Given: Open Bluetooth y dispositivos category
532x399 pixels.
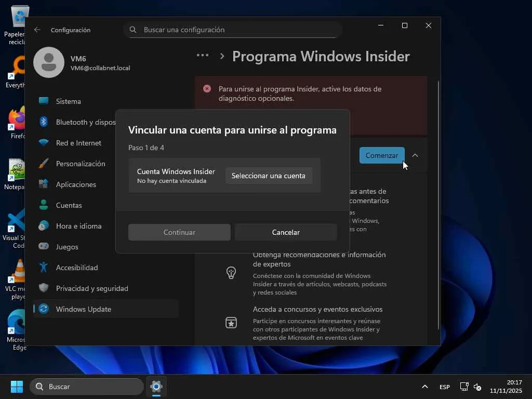Looking at the screenshot, I should tap(75, 122).
